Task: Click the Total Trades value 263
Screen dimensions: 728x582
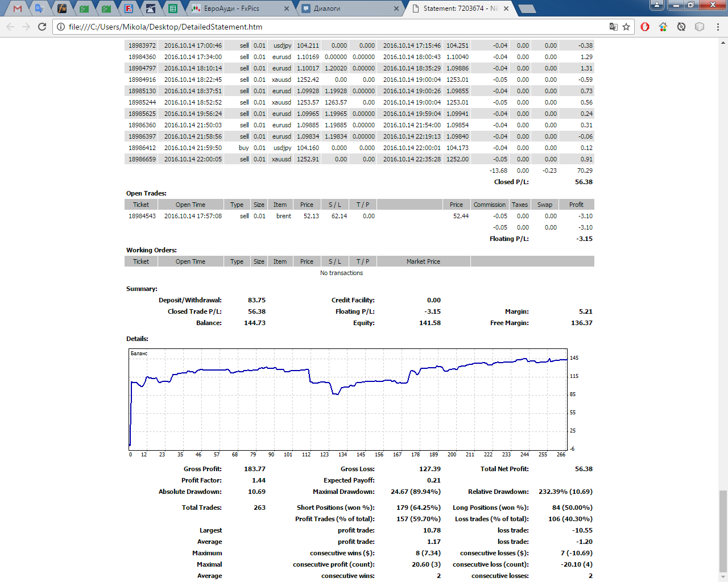Action: pyautogui.click(x=259, y=508)
